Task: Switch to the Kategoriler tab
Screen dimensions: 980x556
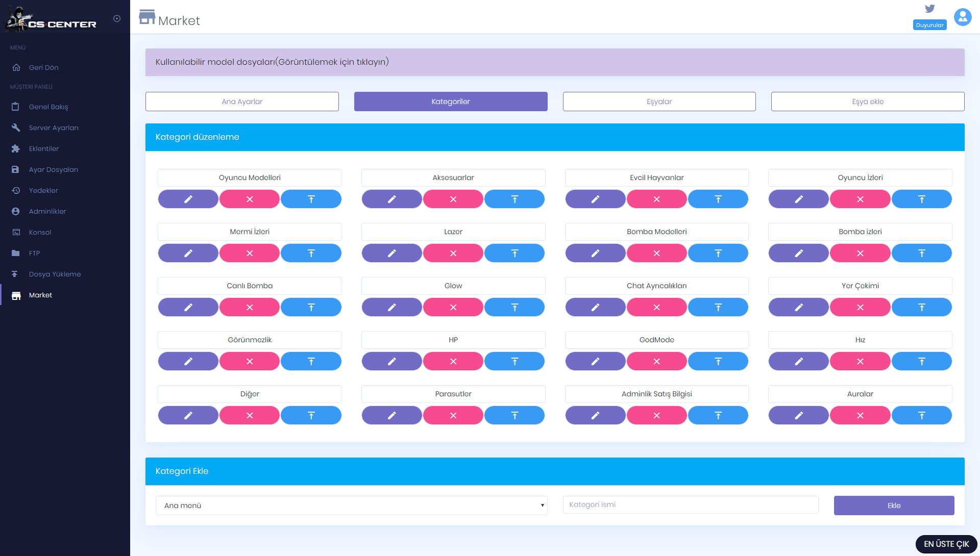Action: pos(451,102)
